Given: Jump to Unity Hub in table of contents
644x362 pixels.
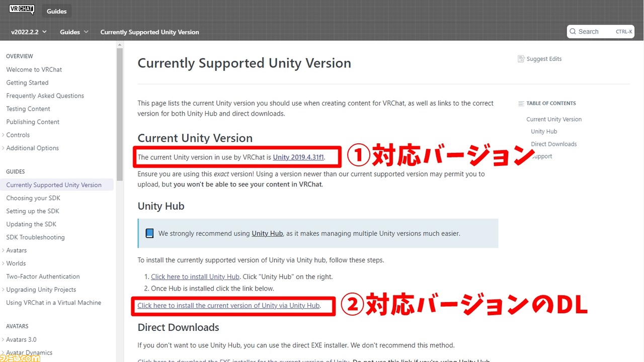Looking at the screenshot, I should (544, 132).
